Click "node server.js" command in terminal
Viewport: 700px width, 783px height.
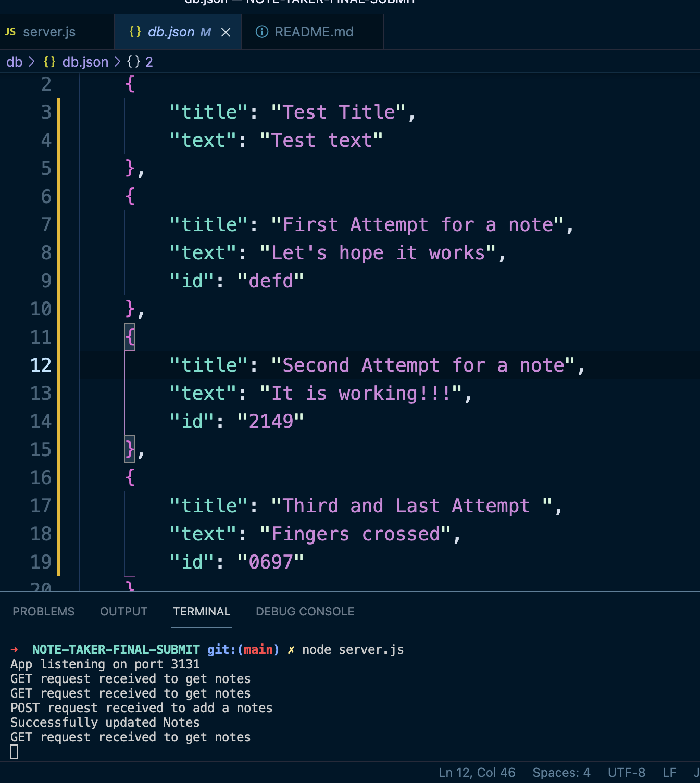point(353,650)
